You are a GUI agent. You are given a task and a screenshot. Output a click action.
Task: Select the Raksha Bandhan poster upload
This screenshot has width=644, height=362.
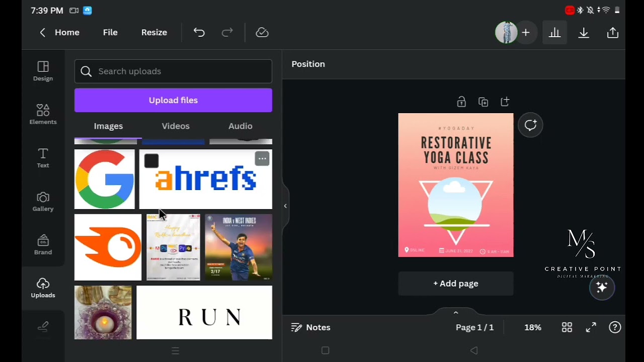click(x=173, y=247)
